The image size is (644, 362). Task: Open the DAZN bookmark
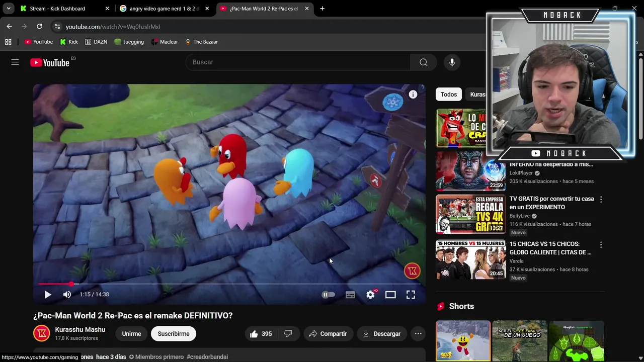(96, 42)
